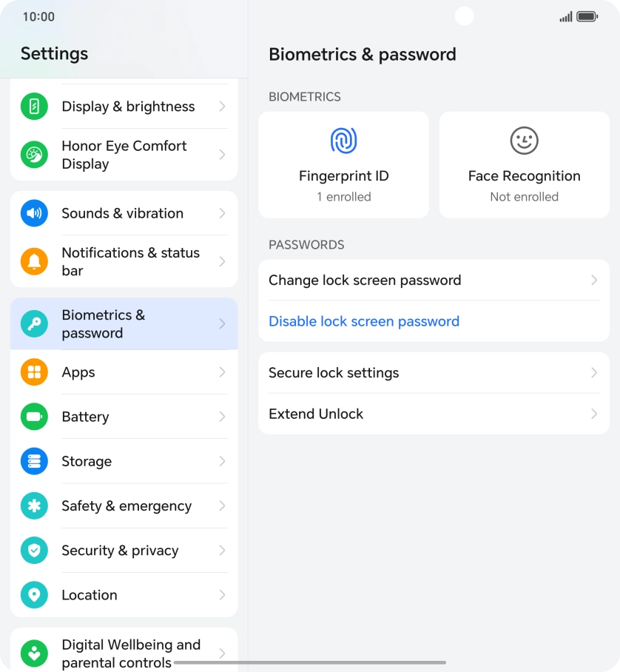Tap the Safety & emergency asterisk icon
The height and width of the screenshot is (672, 620).
(34, 505)
